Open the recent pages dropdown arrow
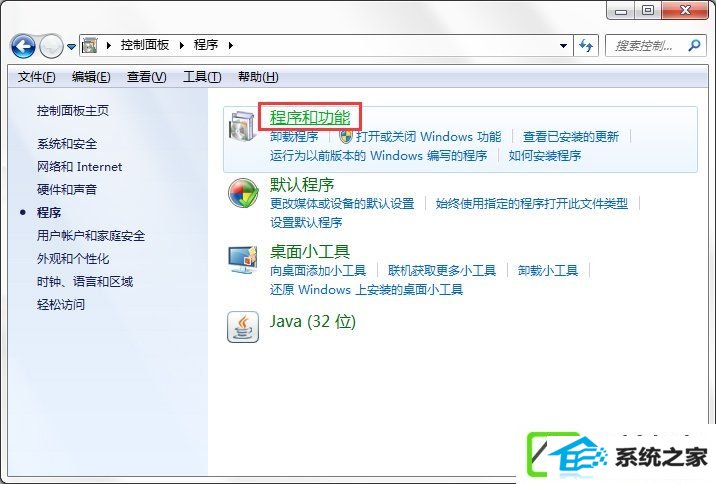Viewport: 716px width, 484px height. click(x=71, y=47)
